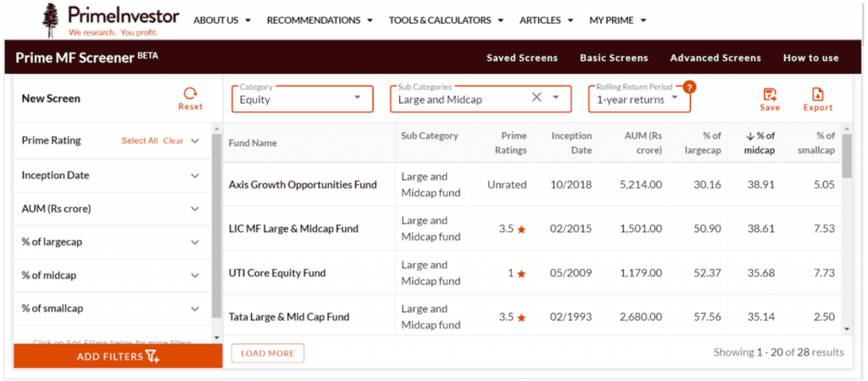Click Select All link for Prime Rating
Screen dimensions: 868x381
tap(139, 141)
